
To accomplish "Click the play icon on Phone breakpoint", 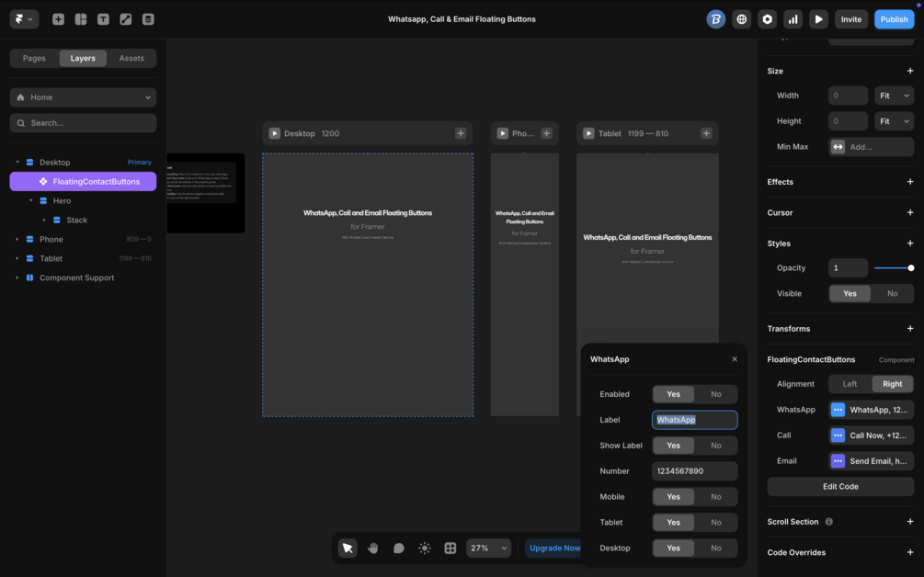I will click(503, 133).
